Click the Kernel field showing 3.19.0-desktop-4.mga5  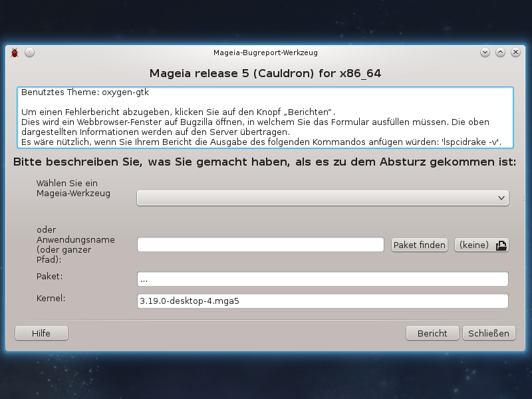(323, 301)
